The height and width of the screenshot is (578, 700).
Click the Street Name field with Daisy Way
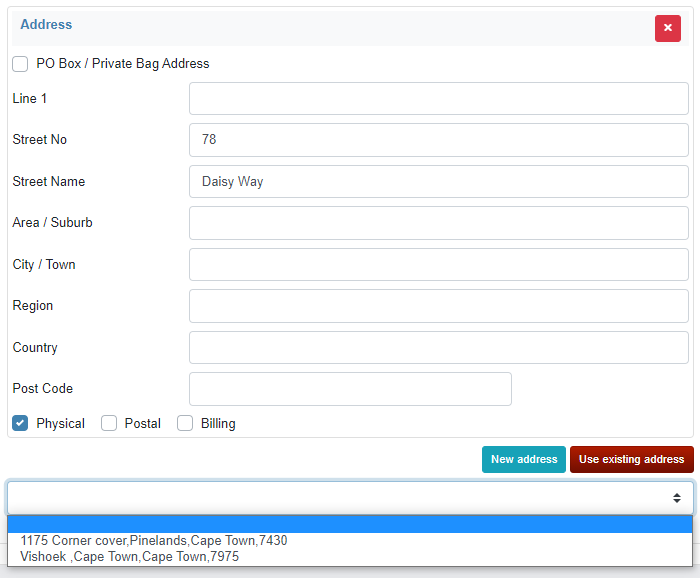coord(438,181)
